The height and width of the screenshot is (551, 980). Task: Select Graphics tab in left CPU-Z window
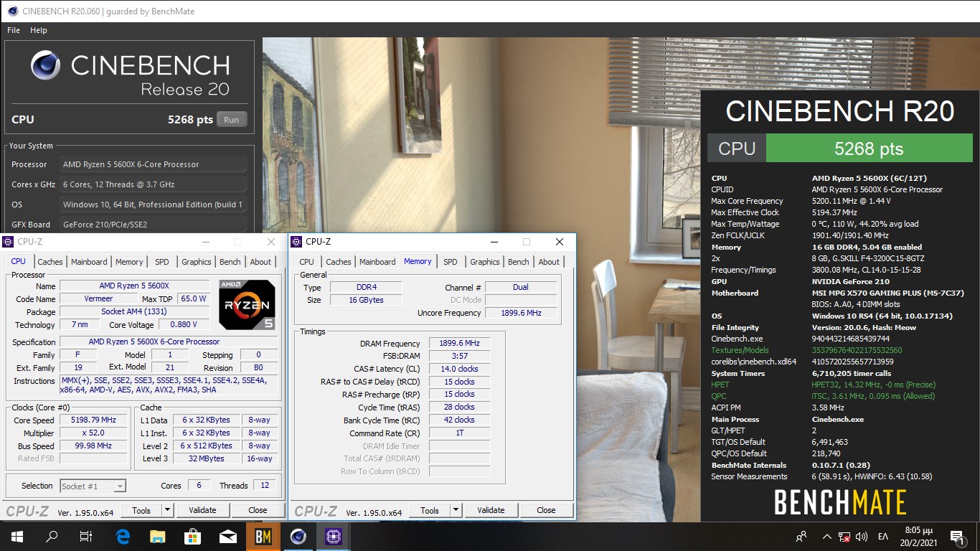pos(197,262)
